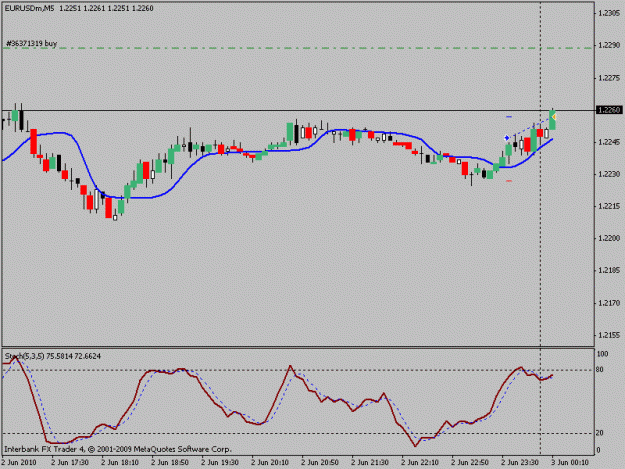Click the '2 Jun 22:10' time axis label
This screenshot has width=625, height=469.
pos(420,463)
